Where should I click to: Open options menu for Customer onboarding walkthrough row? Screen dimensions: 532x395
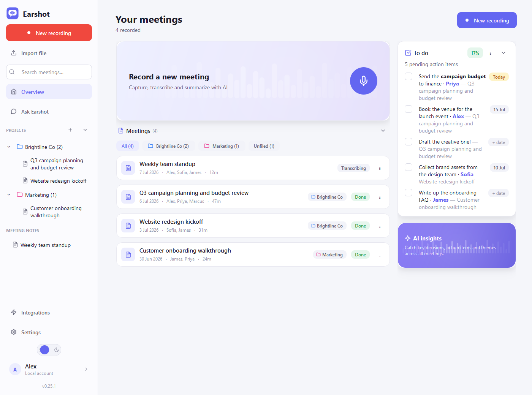click(x=380, y=255)
